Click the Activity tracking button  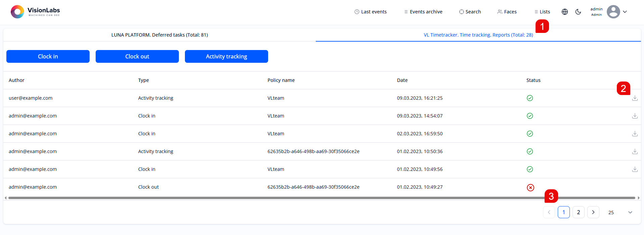[226, 56]
